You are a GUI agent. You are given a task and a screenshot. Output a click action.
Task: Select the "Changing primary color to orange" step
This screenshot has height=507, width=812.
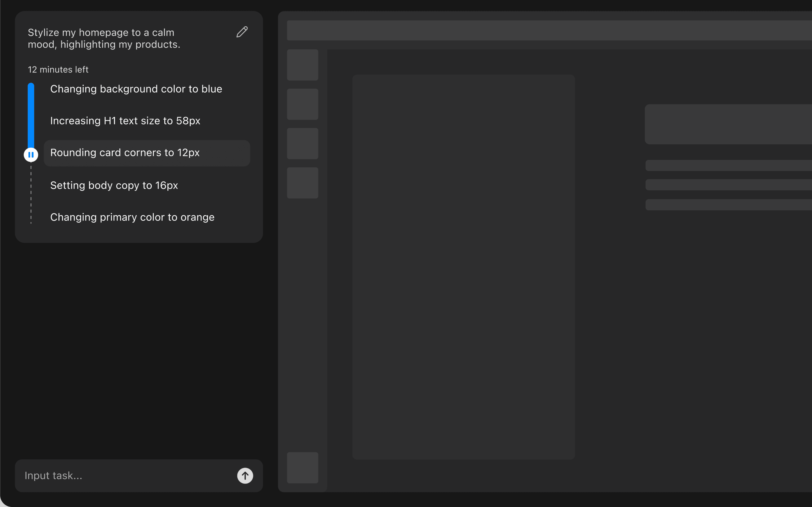[132, 217]
